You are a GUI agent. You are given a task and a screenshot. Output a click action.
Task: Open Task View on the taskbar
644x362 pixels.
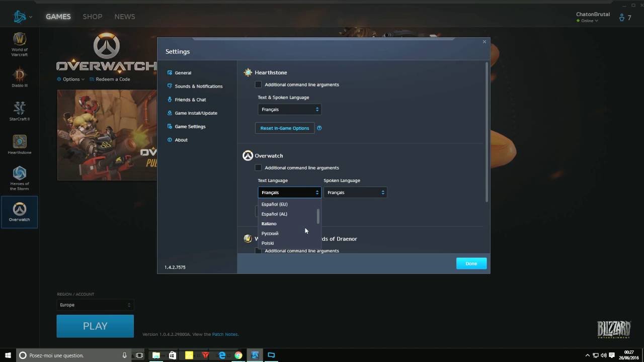pyautogui.click(x=139, y=355)
